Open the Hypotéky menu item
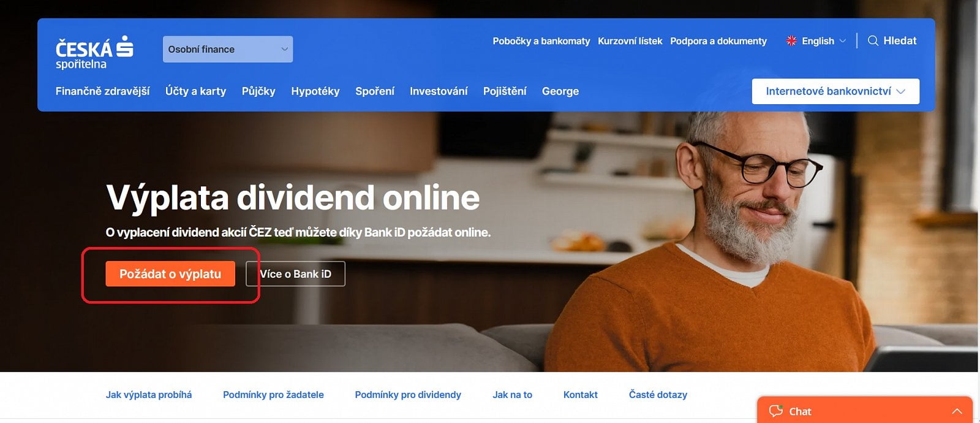 [315, 91]
